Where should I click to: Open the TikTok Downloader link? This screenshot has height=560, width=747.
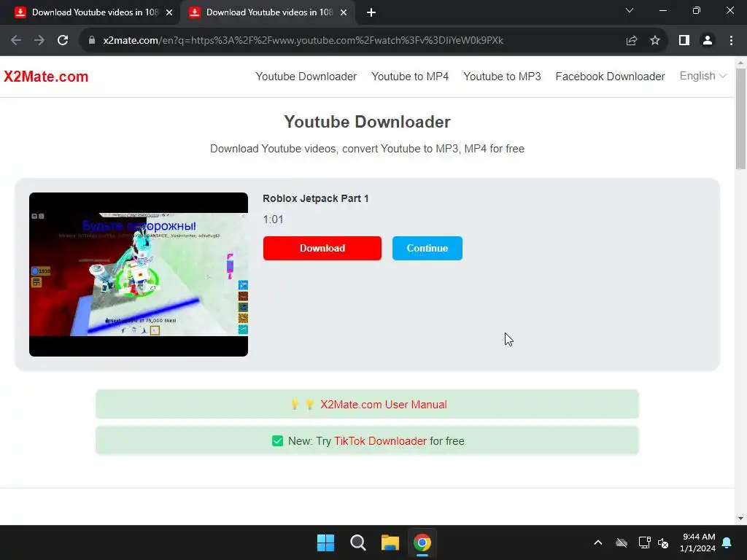(380, 441)
